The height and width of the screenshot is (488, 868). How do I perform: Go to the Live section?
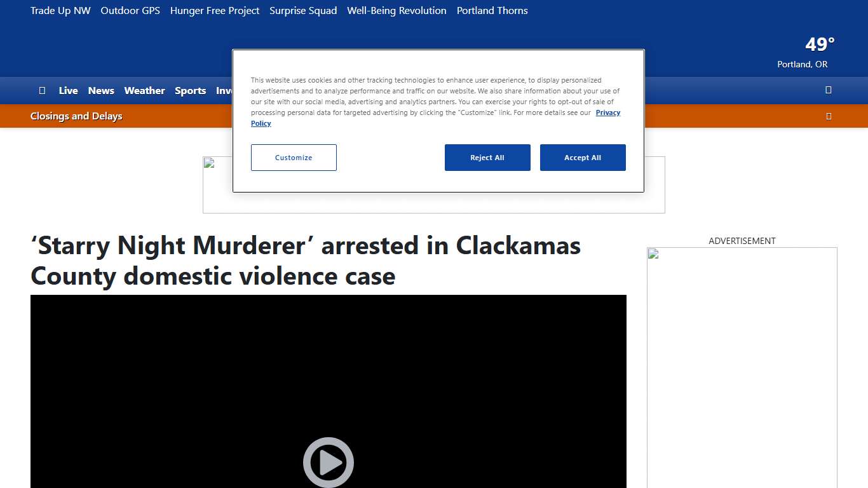pyautogui.click(x=68, y=90)
